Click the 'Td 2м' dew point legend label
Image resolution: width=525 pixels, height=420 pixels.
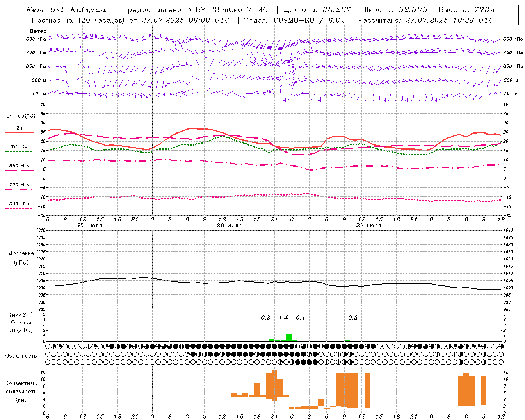tap(19, 147)
